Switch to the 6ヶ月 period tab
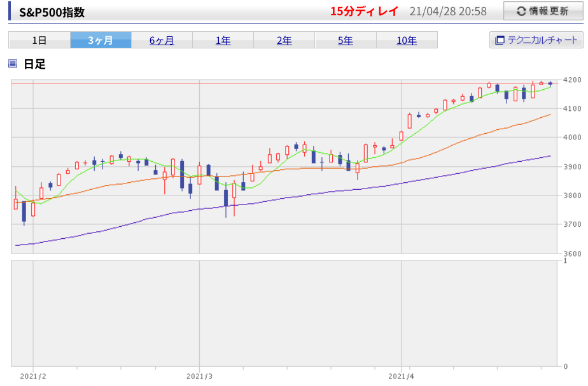Screen dimensions: 588x386 pyautogui.click(x=162, y=40)
